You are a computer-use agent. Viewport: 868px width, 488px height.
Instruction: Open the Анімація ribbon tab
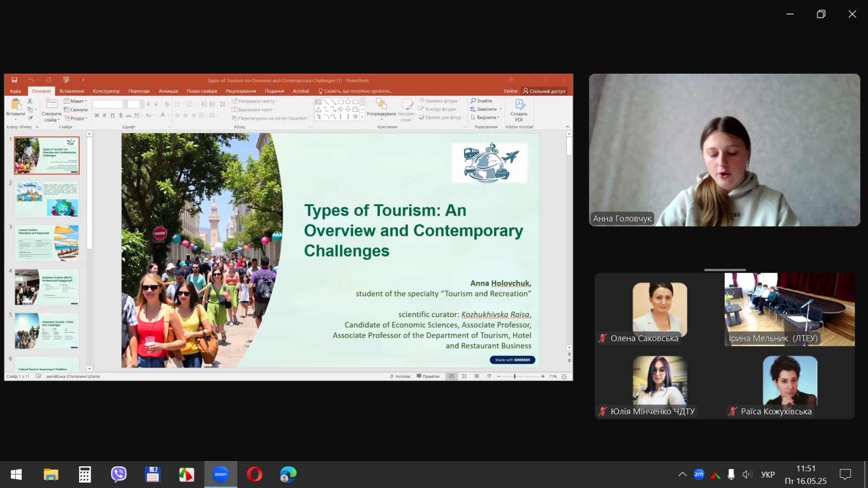168,91
